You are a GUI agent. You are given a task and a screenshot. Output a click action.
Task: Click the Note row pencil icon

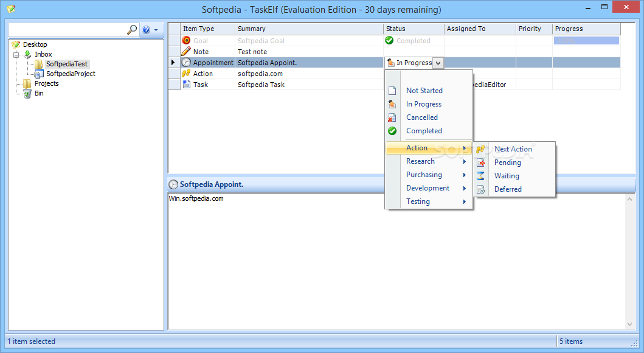(x=186, y=51)
